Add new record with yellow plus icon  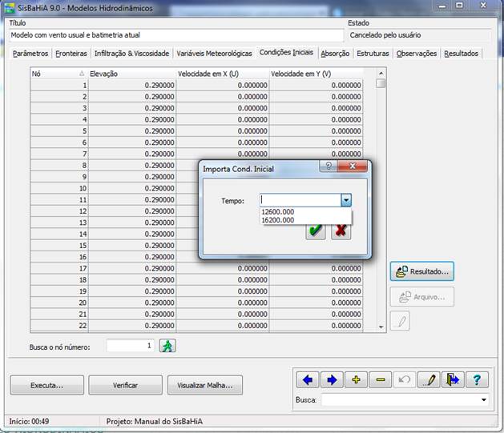pos(356,379)
